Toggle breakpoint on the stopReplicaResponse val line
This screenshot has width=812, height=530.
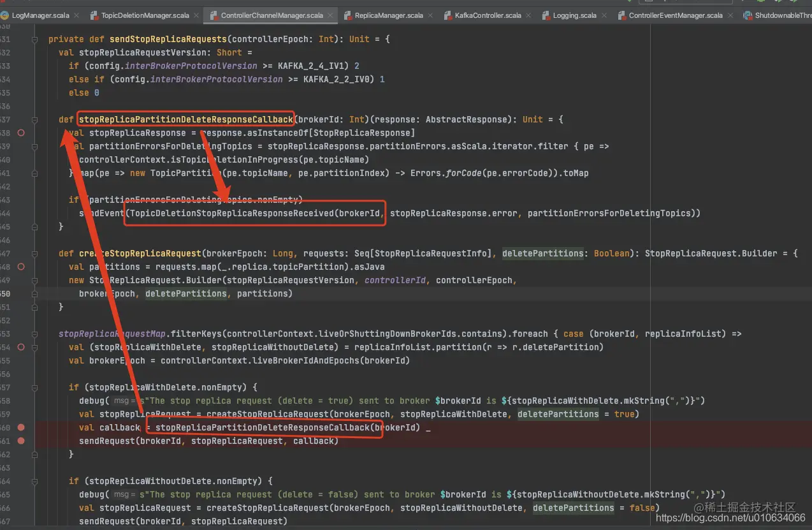coord(21,133)
